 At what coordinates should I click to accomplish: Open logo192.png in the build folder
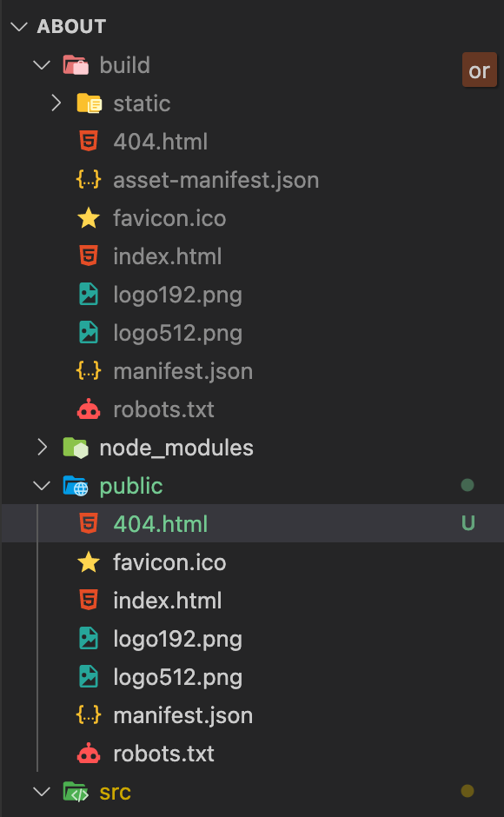[178, 296]
